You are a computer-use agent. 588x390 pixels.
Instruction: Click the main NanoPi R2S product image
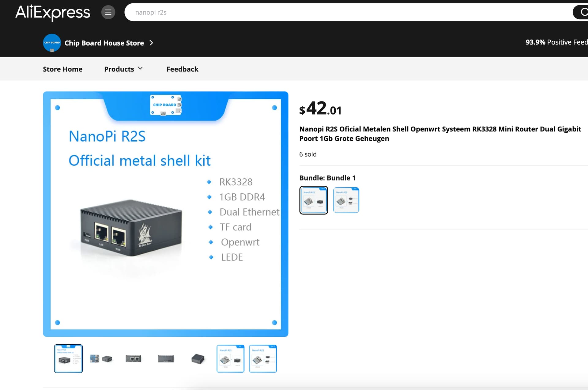coord(166,214)
